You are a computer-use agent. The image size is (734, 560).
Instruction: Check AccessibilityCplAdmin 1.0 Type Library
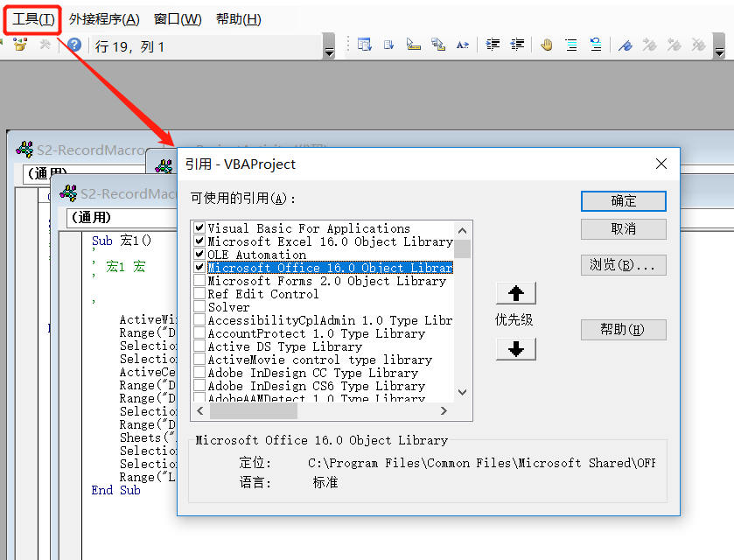(x=199, y=319)
